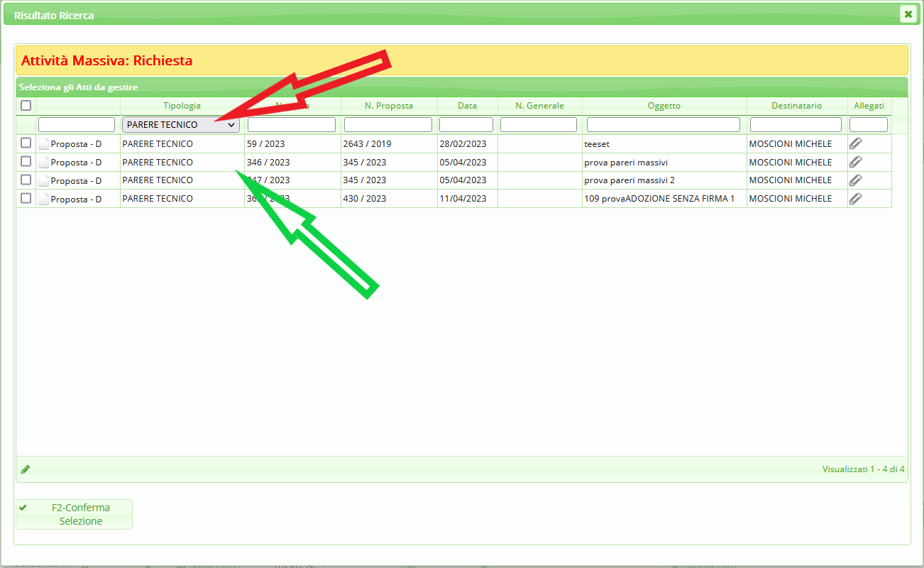Click the pencil edit icon in grid footer
This screenshot has width=924, height=568.
pos(26,469)
